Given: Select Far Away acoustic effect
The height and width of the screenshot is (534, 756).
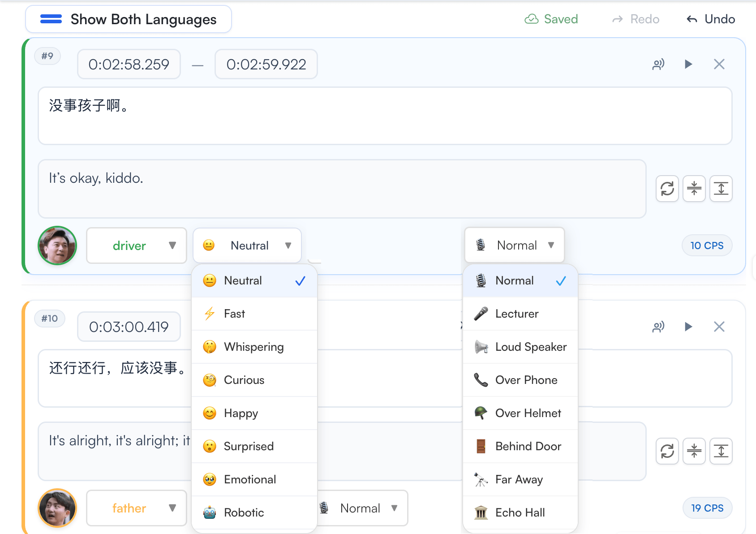Looking at the screenshot, I should point(520,479).
